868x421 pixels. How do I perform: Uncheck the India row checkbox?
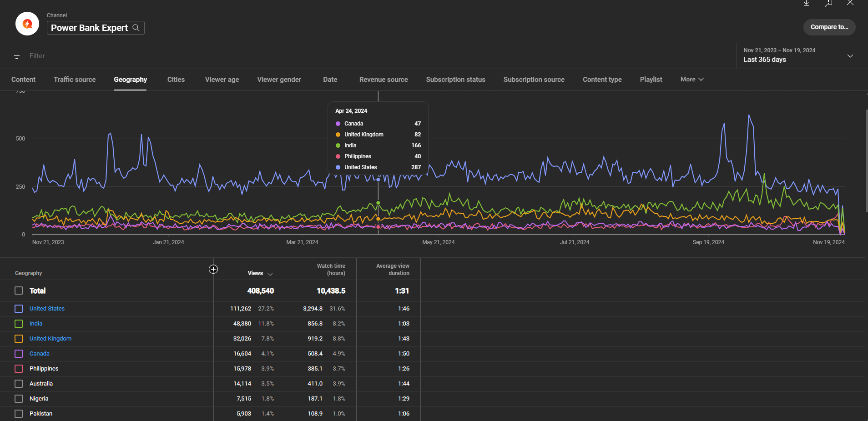(x=19, y=324)
